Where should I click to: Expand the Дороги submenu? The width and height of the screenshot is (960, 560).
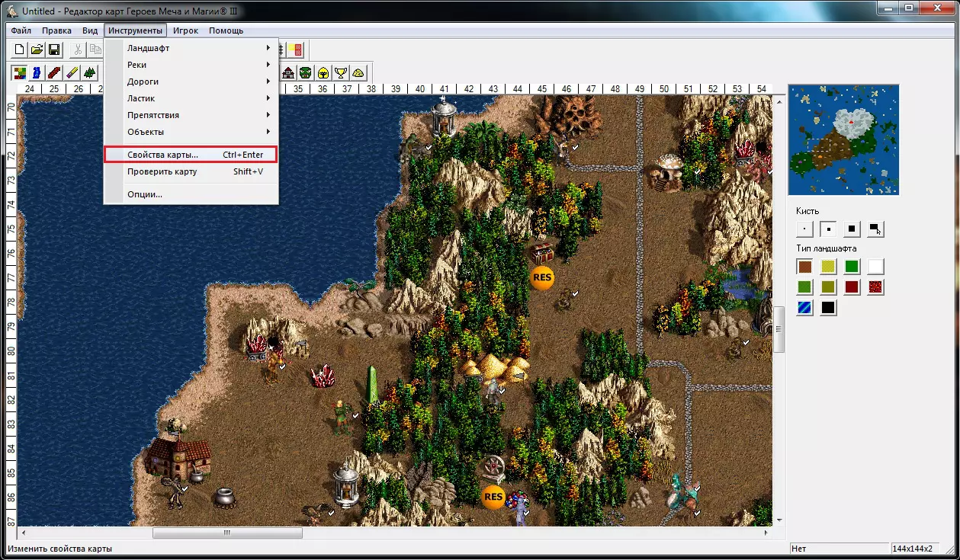pos(191,82)
